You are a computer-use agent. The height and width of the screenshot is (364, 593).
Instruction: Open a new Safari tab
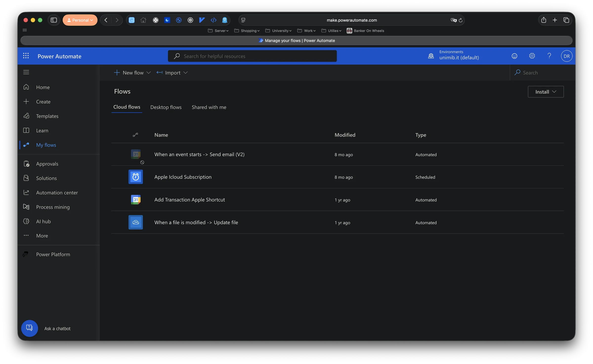[x=555, y=20]
